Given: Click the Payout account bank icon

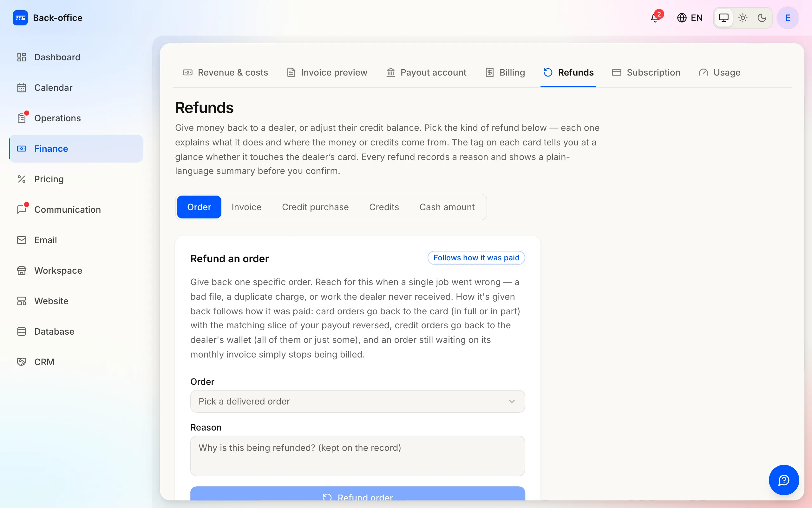Looking at the screenshot, I should tap(390, 73).
